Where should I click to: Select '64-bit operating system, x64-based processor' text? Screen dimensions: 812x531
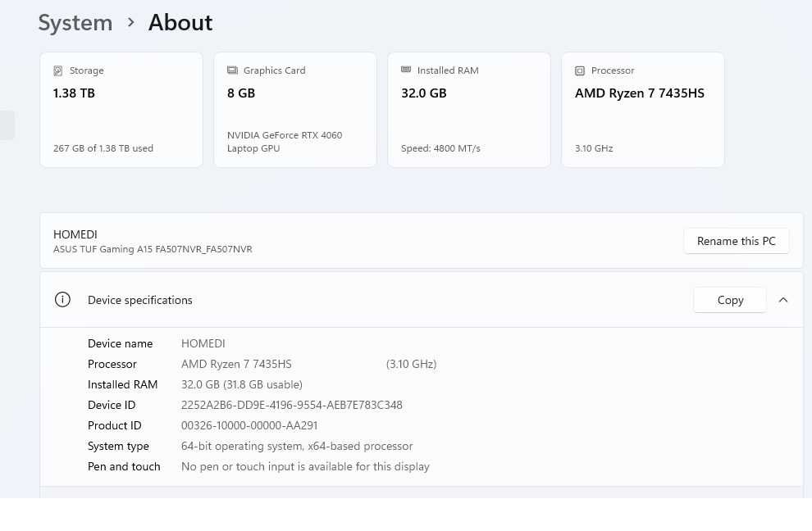297,446
